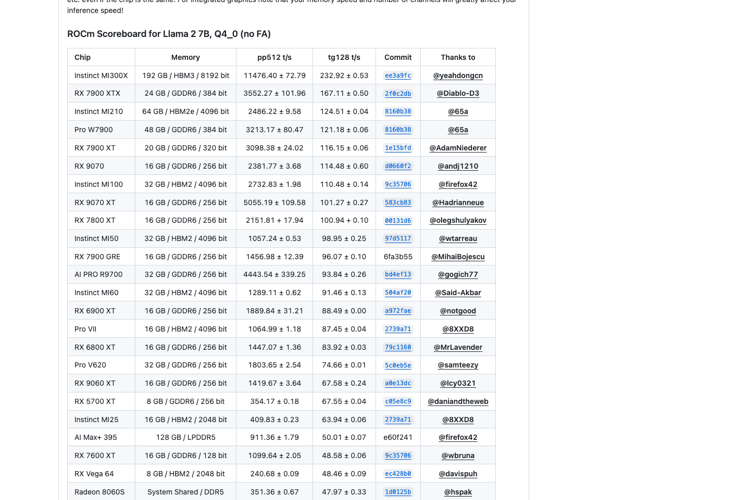This screenshot has height=500, width=750.
Task: Visit @Said-Akbar profile
Action: point(458,293)
